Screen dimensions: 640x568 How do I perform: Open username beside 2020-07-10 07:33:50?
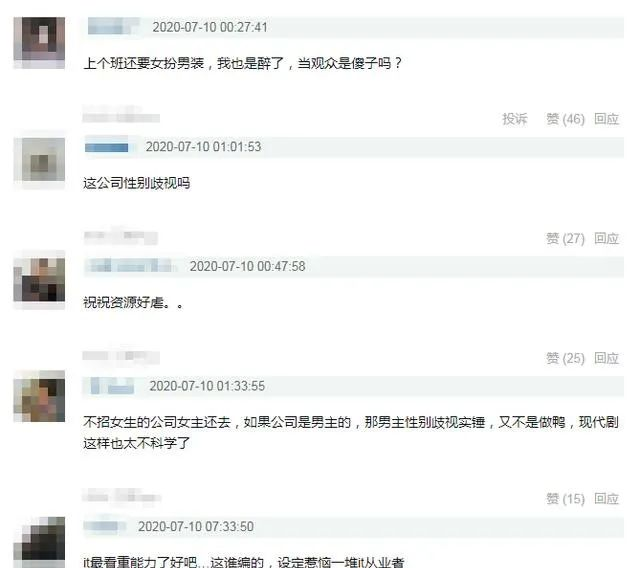104,526
